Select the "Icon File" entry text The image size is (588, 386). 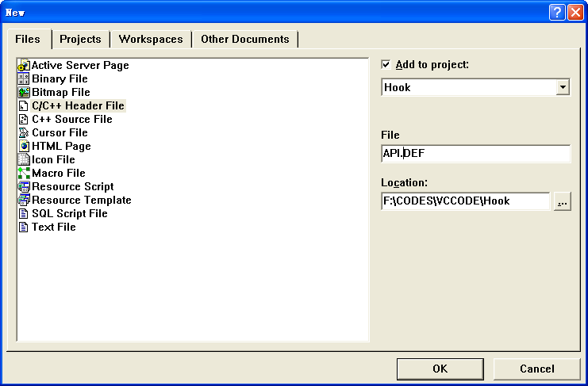pyautogui.click(x=54, y=159)
